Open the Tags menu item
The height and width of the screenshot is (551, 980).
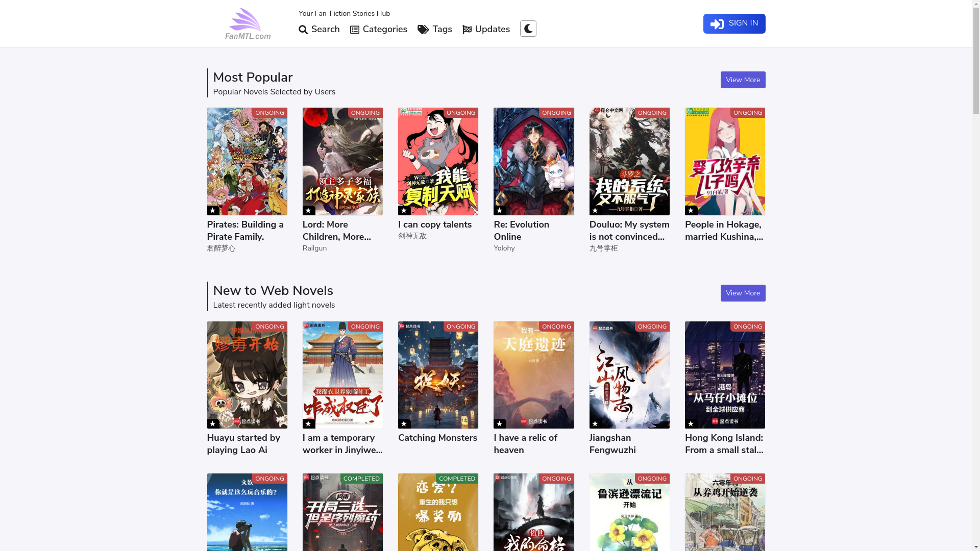click(x=434, y=30)
